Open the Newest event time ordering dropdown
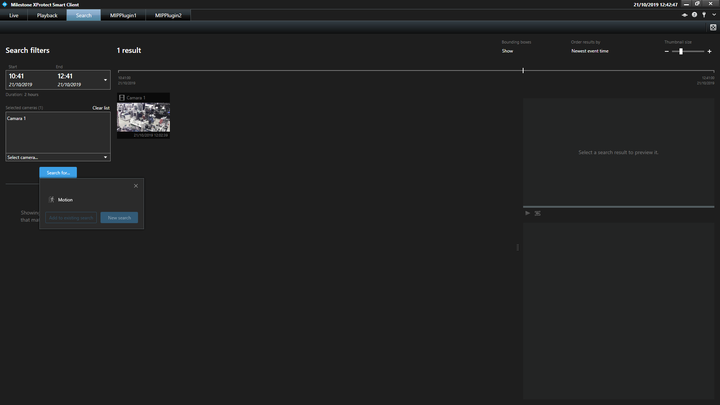This screenshot has height=405, width=720. 590,51
